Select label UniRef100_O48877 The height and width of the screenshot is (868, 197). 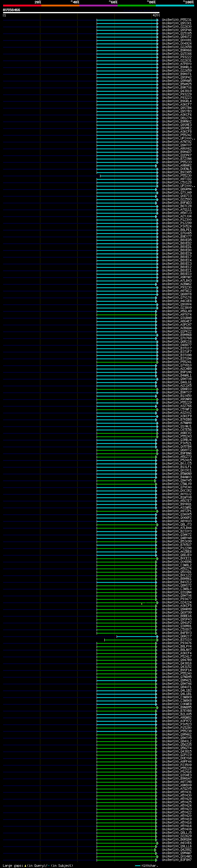tap(177, 345)
